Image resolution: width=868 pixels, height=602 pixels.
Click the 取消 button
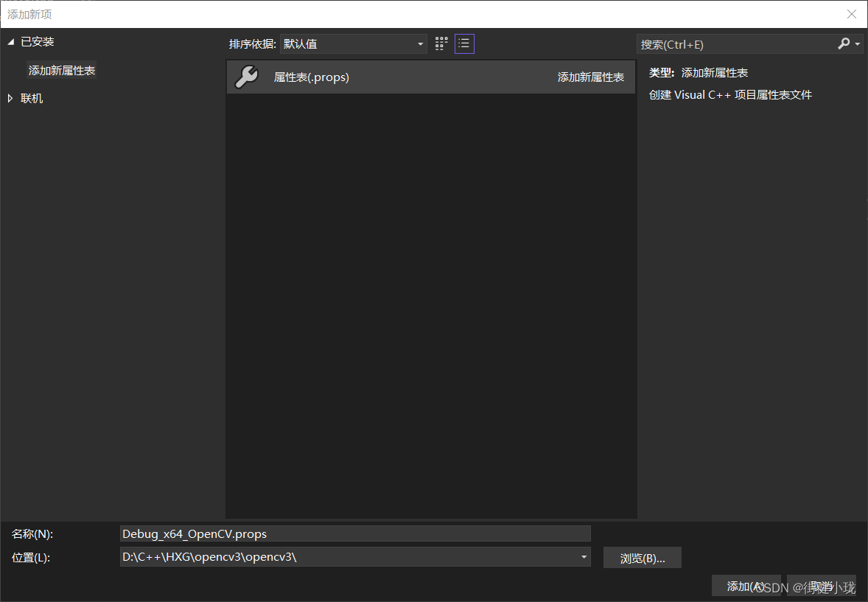(822, 587)
